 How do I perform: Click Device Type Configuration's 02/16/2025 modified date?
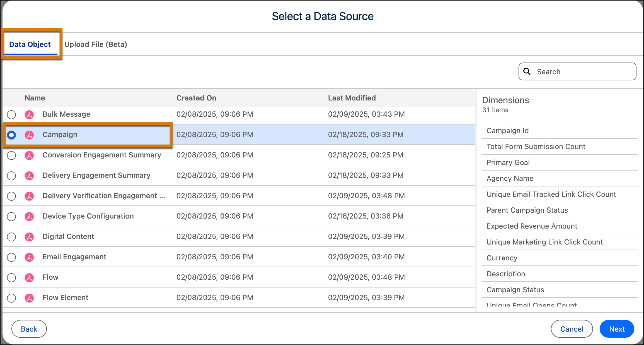click(x=366, y=216)
